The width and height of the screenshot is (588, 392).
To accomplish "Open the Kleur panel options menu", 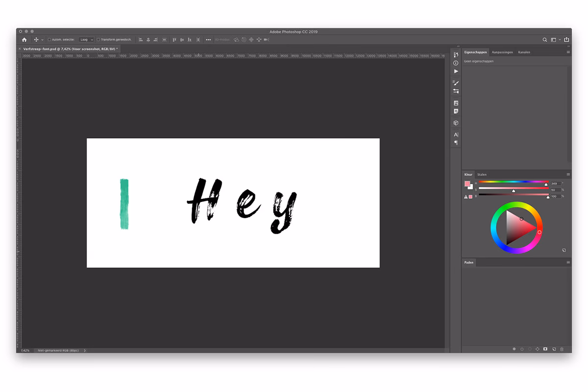I will (x=568, y=174).
